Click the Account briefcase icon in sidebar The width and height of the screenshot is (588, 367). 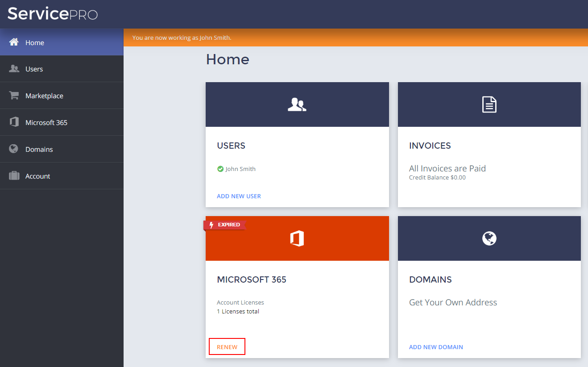(x=14, y=176)
